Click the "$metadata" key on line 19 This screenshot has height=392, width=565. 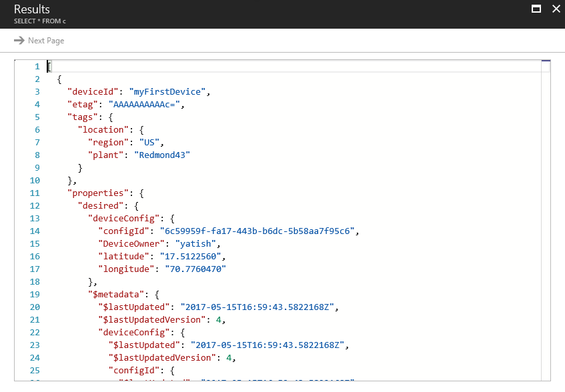point(114,295)
